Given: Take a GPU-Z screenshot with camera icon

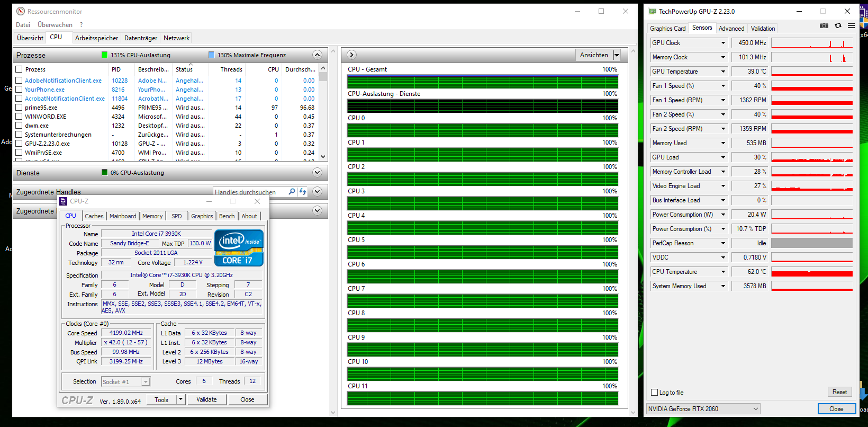Looking at the screenshot, I should pyautogui.click(x=824, y=25).
